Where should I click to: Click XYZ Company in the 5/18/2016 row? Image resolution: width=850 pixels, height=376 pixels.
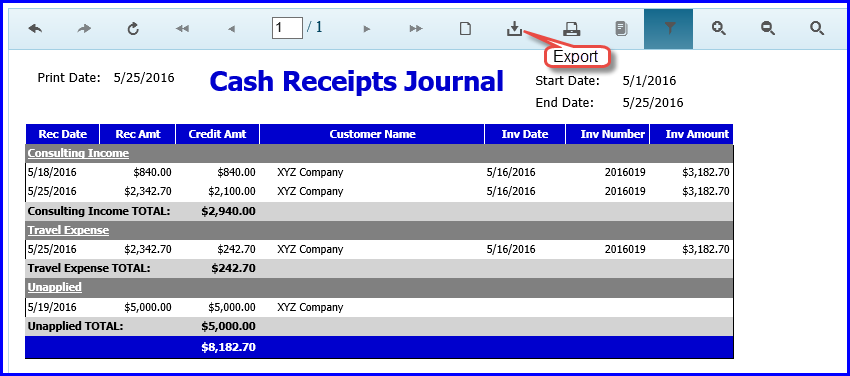[310, 173]
